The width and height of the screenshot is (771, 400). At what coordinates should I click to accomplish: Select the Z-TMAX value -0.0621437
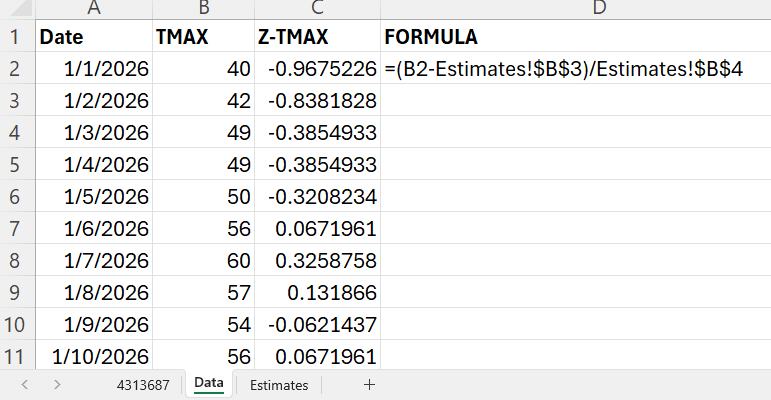[318, 324]
